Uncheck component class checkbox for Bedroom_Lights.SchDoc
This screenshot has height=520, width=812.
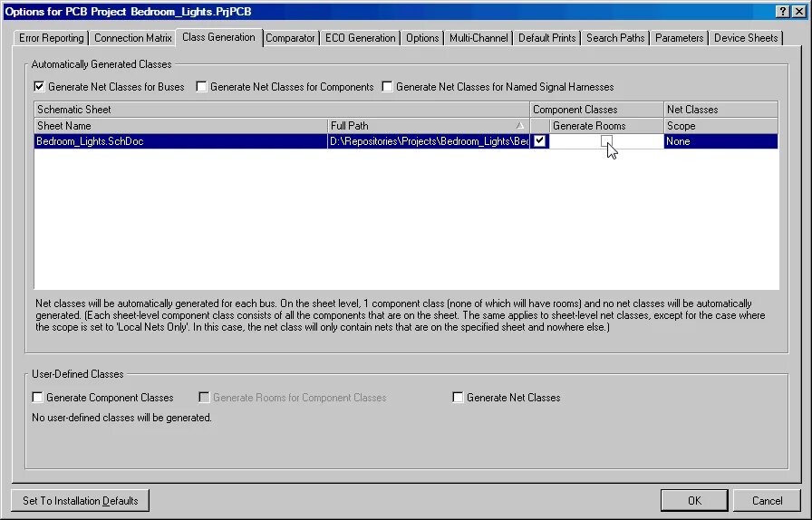(x=539, y=141)
